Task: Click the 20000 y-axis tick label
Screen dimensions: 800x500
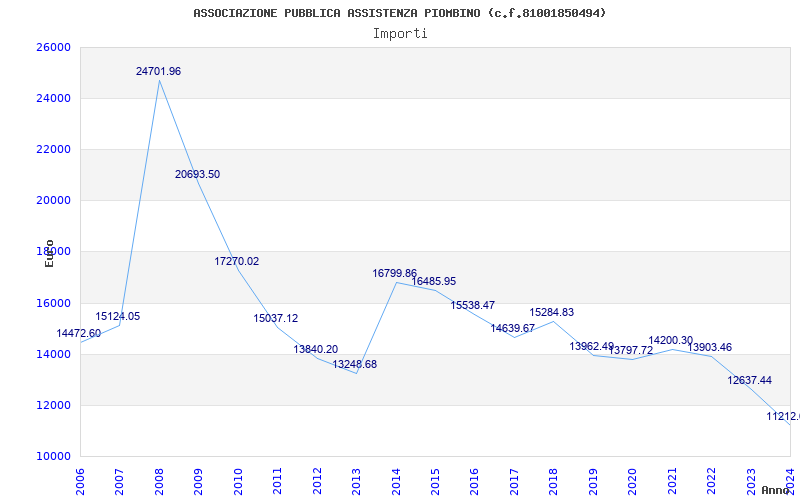Action: point(53,201)
